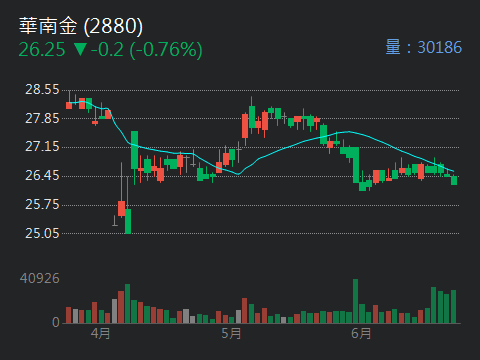This screenshot has height=360, width=480.
Task: Click the green down-triangle change indicator
Action: pyautogui.click(x=80, y=49)
